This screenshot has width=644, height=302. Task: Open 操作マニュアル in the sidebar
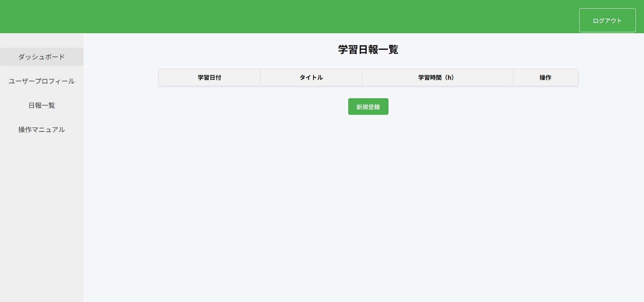tap(42, 130)
